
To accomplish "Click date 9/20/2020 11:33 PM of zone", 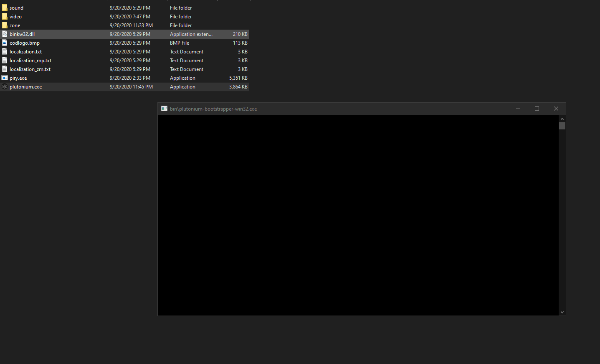I will click(x=131, y=25).
